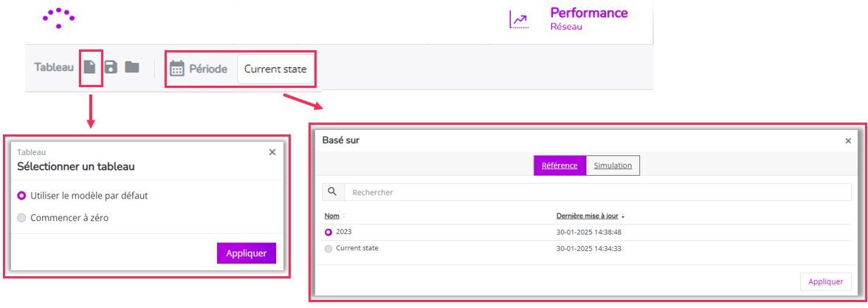Image resolution: width=868 pixels, height=308 pixels.
Task: Sort by Dernière mise à jour column
Action: pyautogui.click(x=590, y=216)
